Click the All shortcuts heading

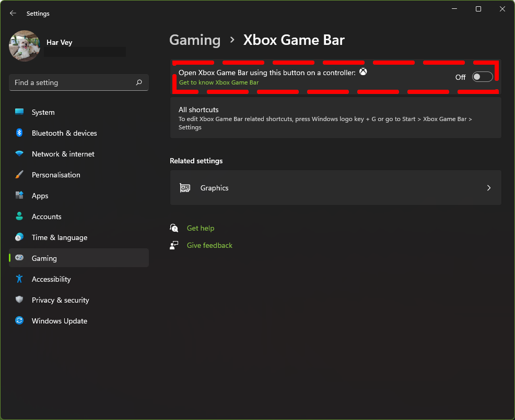(198, 110)
